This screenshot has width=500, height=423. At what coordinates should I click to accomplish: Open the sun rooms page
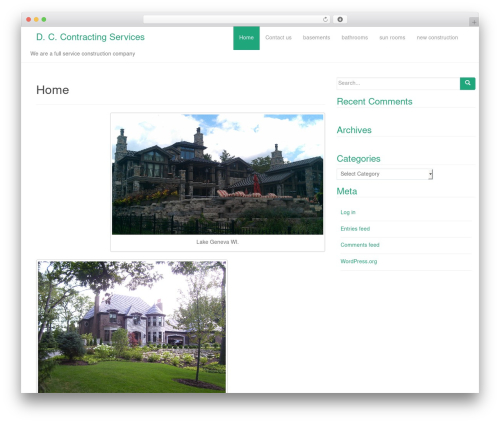click(392, 38)
